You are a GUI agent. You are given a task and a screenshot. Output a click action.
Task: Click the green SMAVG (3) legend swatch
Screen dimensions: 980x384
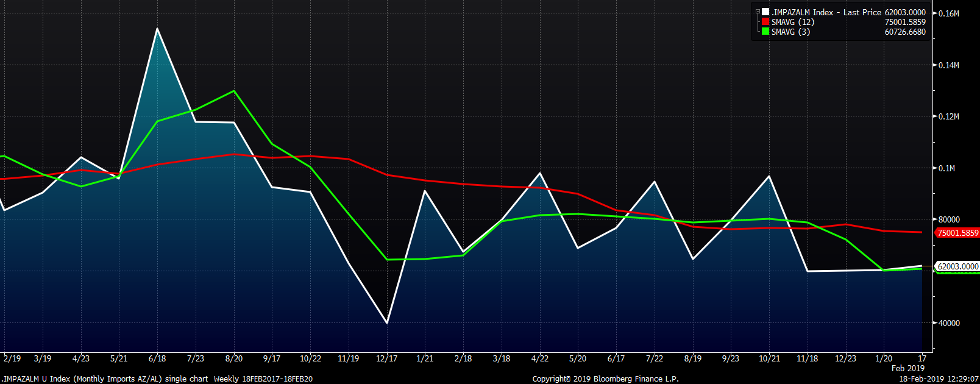pyautogui.click(x=765, y=32)
